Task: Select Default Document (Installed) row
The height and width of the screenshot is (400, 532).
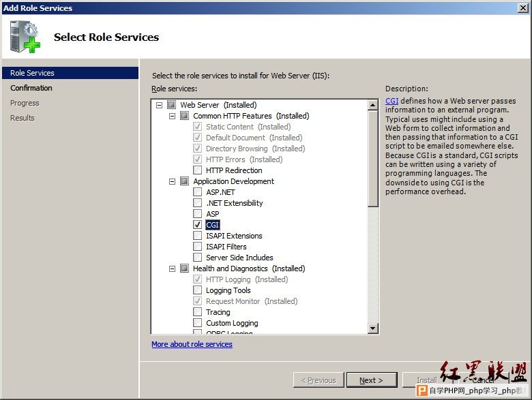Action: 254,137
